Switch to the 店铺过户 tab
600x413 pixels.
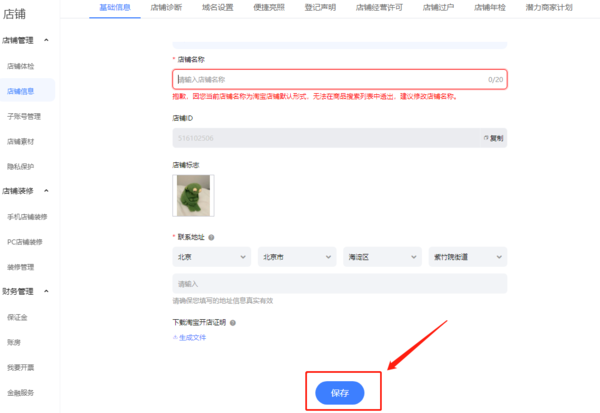439,8
